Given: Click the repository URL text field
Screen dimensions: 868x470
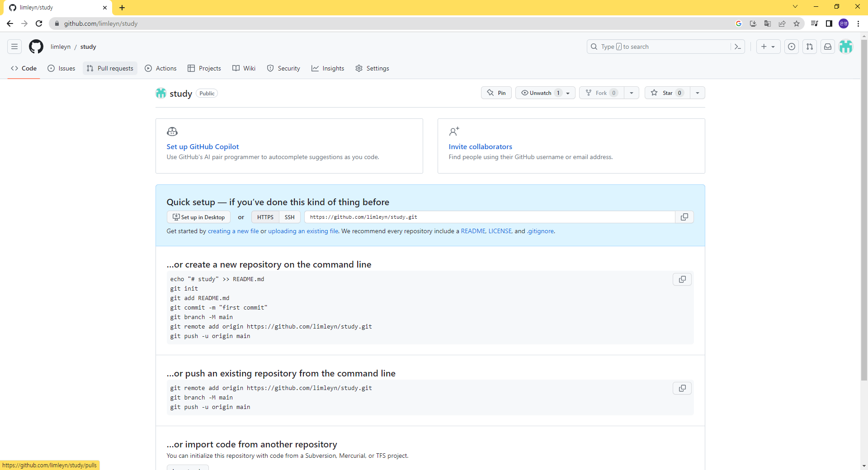Looking at the screenshot, I should [x=490, y=217].
